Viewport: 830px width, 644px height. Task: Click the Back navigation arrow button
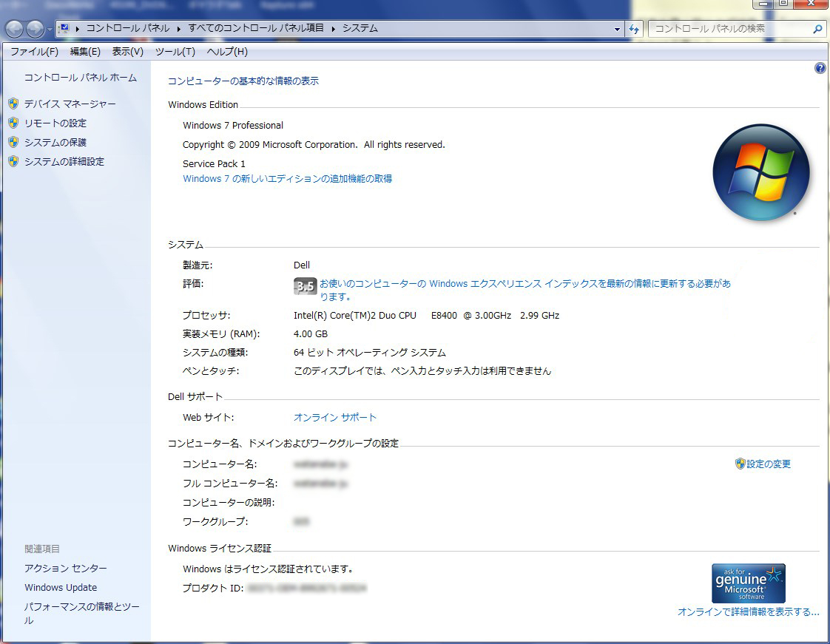14,29
